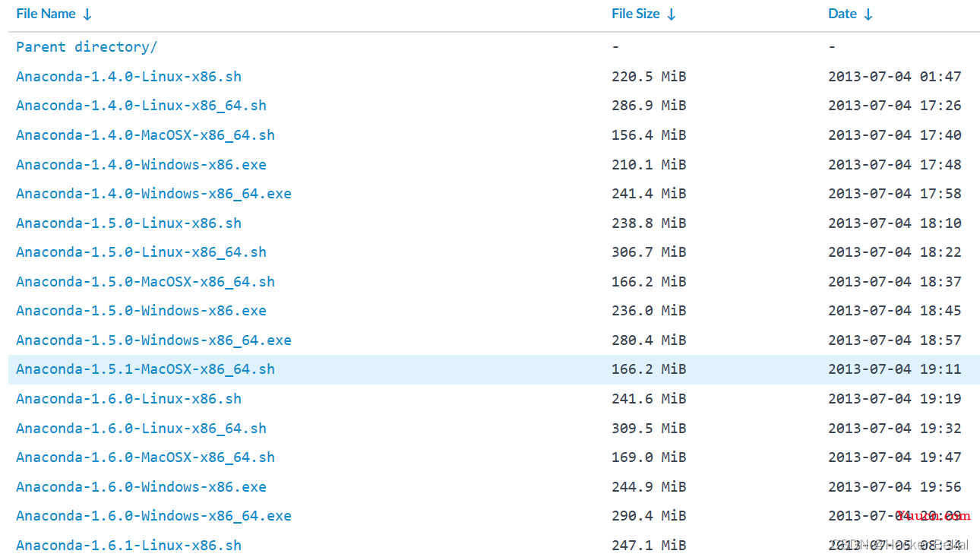Select the 156.4 MiB file size
The image size is (980, 557).
649,135
